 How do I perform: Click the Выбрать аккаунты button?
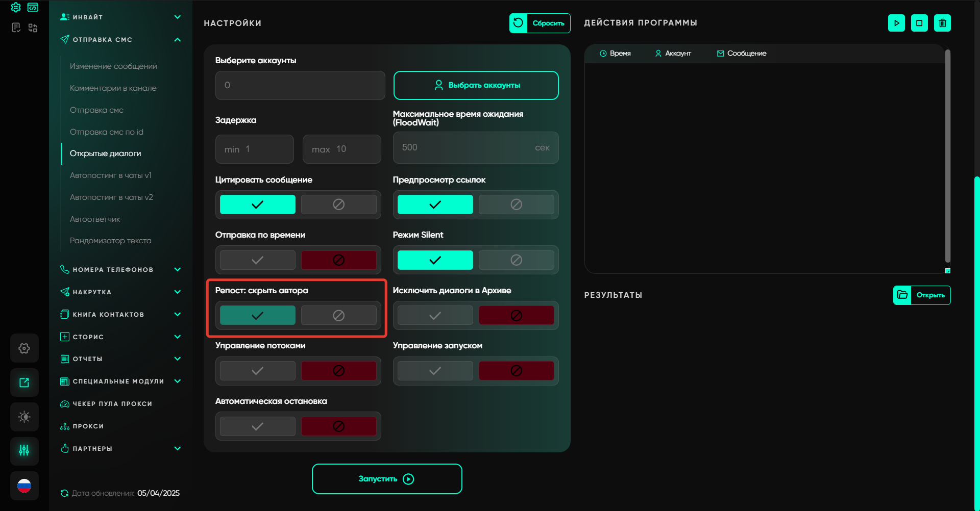click(476, 85)
